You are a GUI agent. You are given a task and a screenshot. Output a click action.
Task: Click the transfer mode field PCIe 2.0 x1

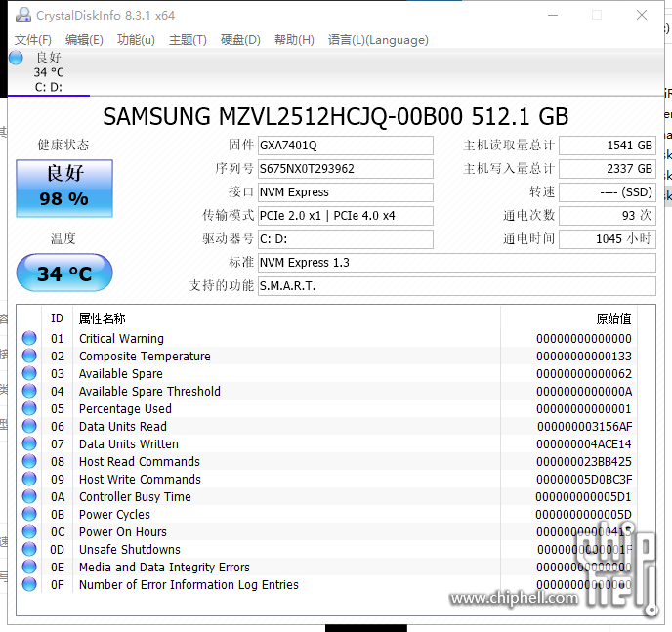pos(346,216)
